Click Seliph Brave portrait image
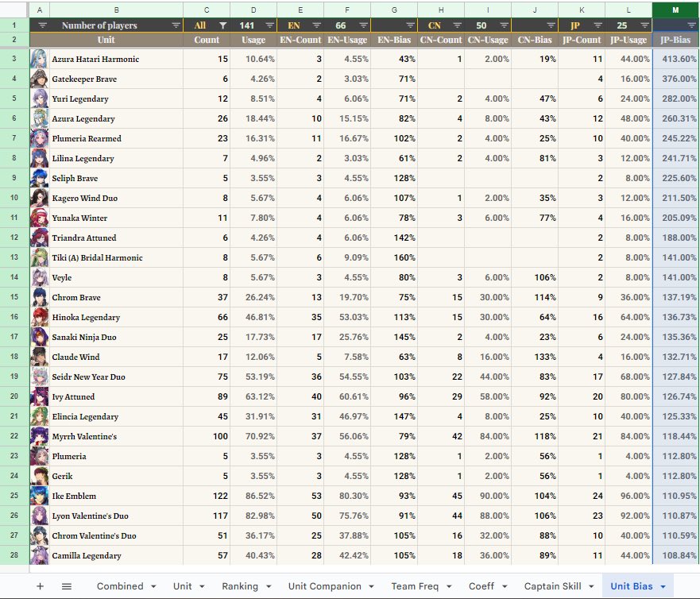Image resolution: width=700 pixels, height=599 pixels. pos(39,178)
